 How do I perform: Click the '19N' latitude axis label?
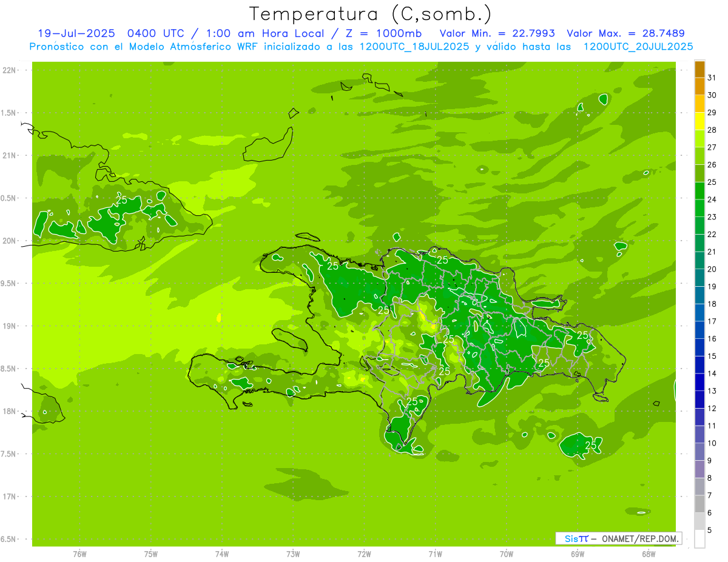10,326
